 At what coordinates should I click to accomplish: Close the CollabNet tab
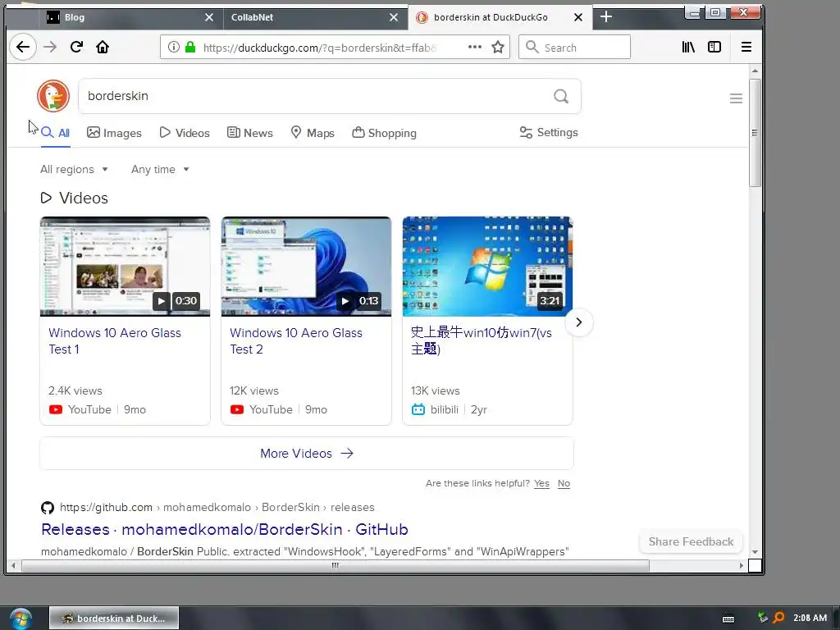[x=394, y=17]
